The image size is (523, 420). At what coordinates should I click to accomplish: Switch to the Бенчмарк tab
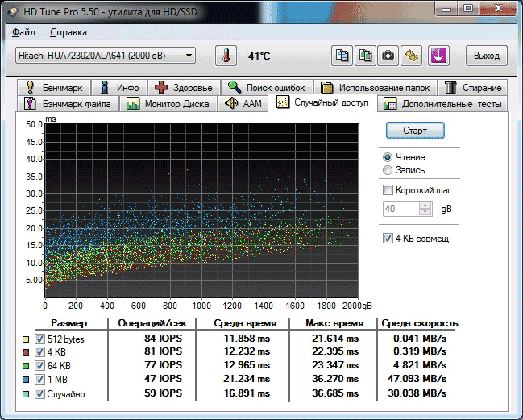click(x=56, y=88)
